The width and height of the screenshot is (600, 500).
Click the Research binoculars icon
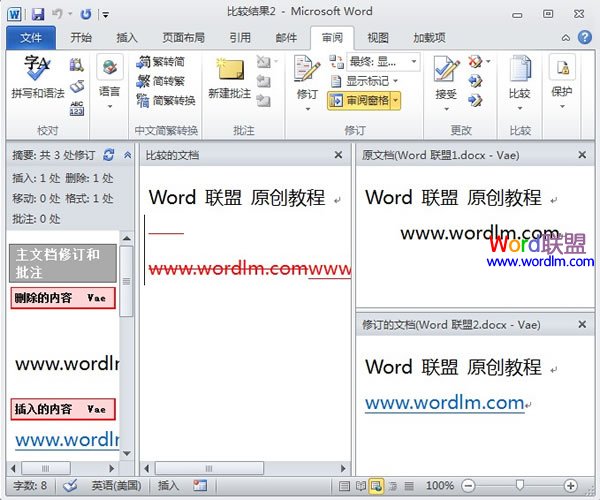[77, 65]
